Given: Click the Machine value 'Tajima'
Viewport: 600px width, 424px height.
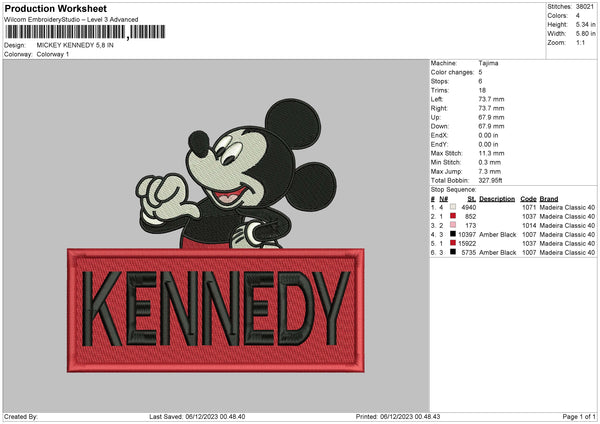Looking at the screenshot, I should [x=488, y=63].
